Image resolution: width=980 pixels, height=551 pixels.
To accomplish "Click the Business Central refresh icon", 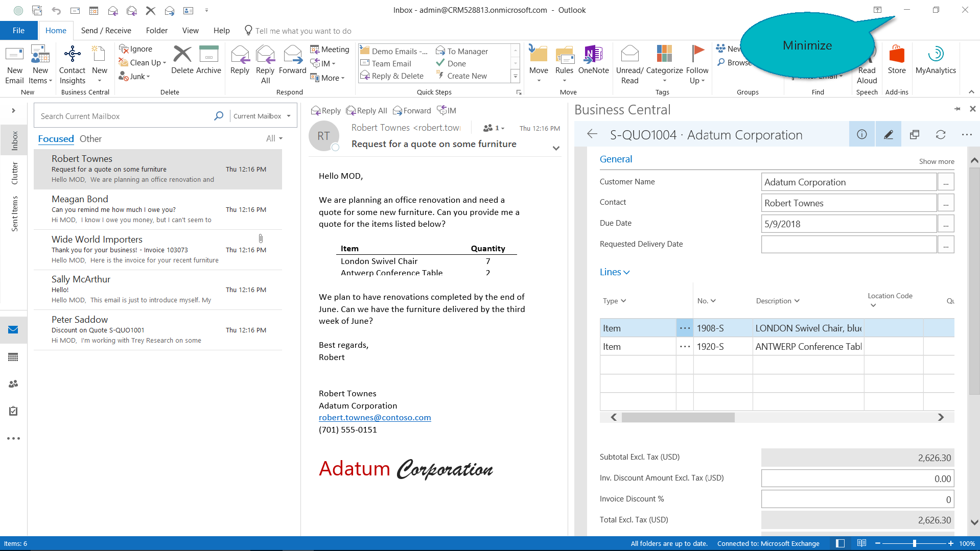I will 940,134.
